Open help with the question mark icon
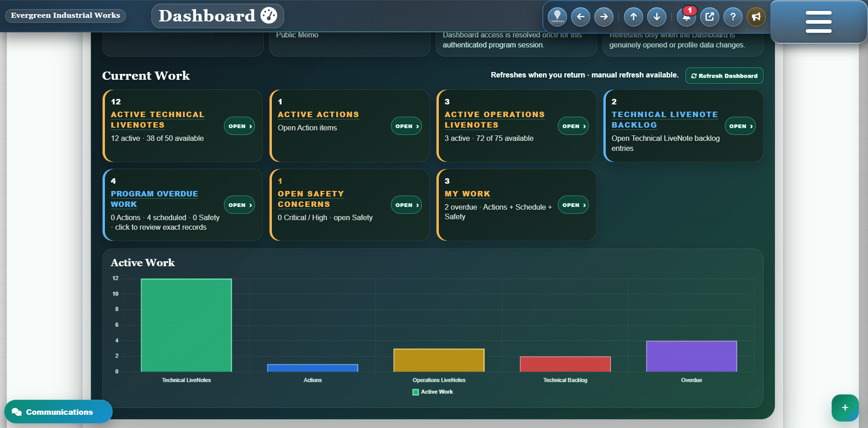Screen dimensions: 868x428 pyautogui.click(x=733, y=17)
